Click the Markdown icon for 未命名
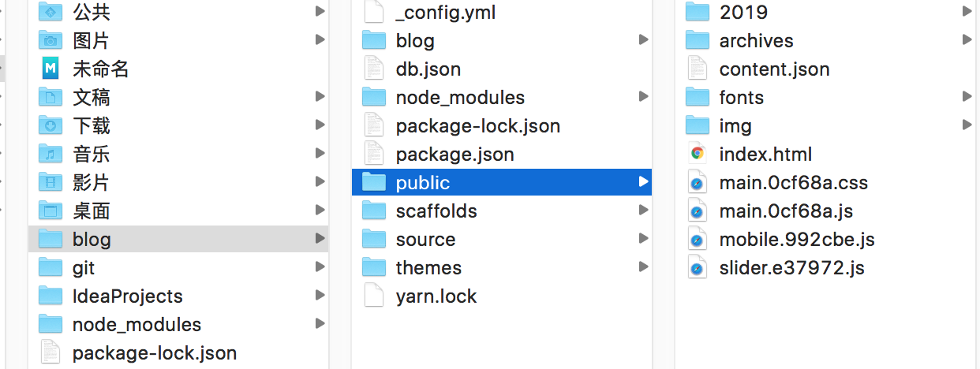 click(50, 69)
